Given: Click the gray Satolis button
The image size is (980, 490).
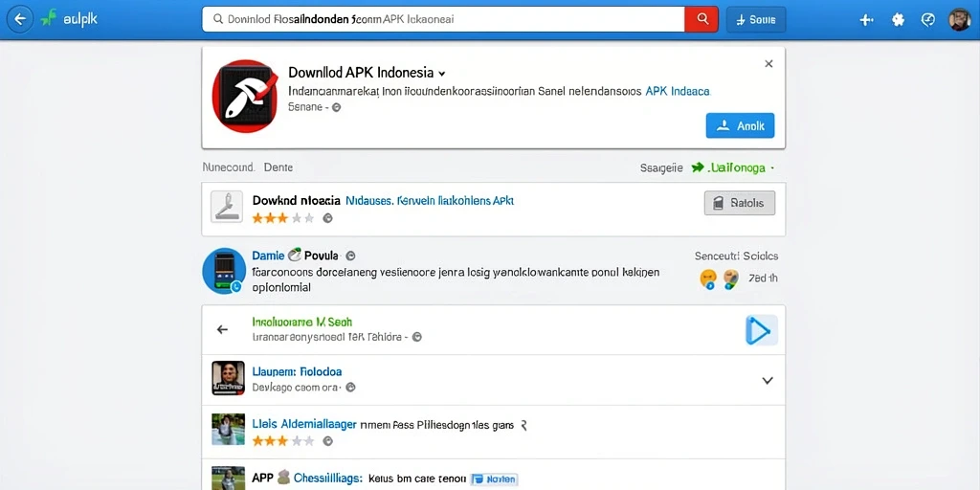Looking at the screenshot, I should [x=740, y=203].
